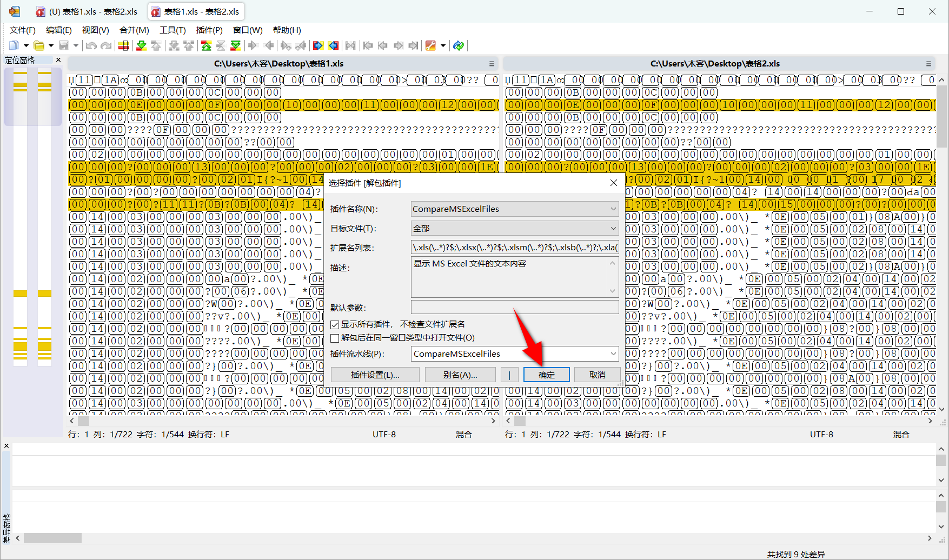Copy difference to right with blue arrow icon
This screenshot has width=949, height=560.
pyautogui.click(x=318, y=45)
